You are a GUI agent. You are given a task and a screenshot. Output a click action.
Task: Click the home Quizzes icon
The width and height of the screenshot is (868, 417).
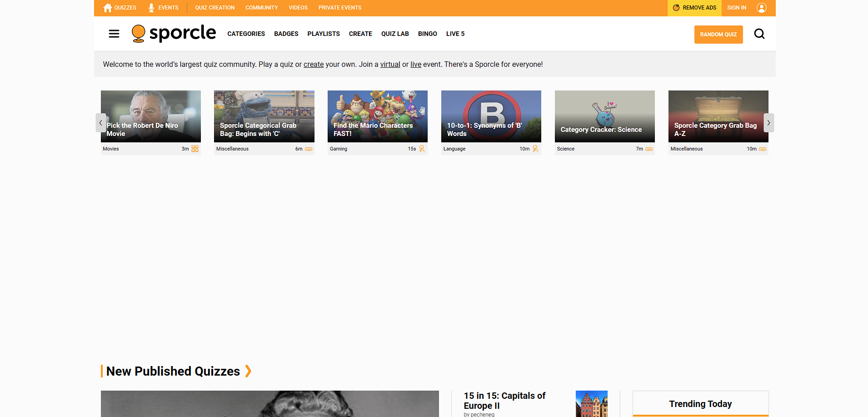pos(108,8)
